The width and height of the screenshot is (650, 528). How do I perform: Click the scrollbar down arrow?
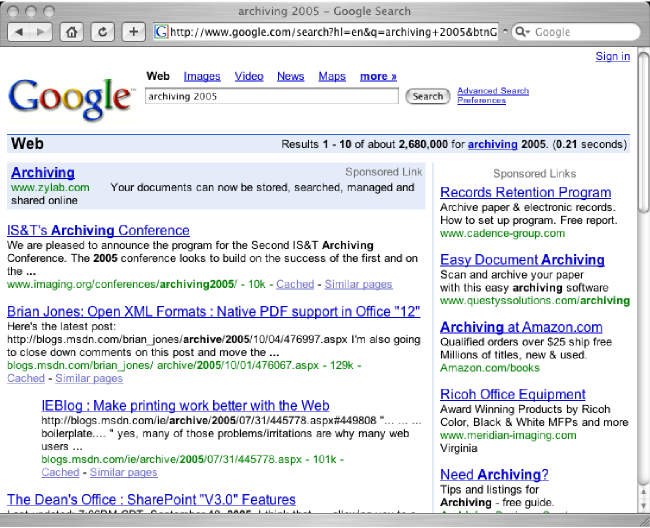(x=644, y=505)
